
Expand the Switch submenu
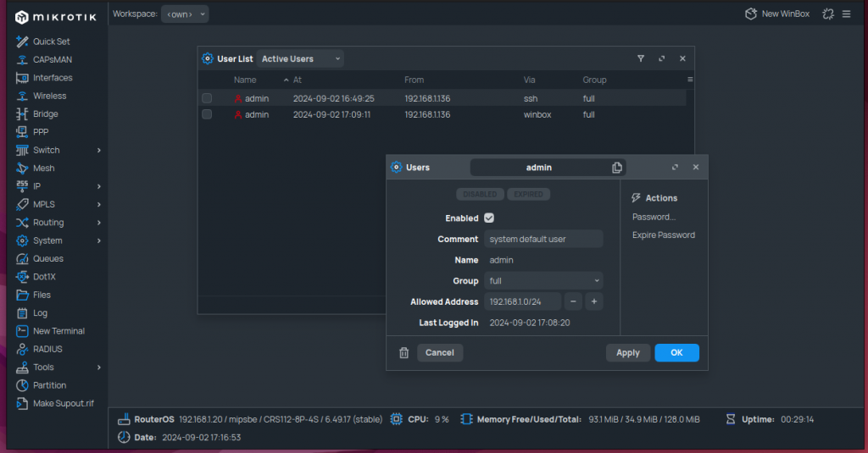pos(99,151)
